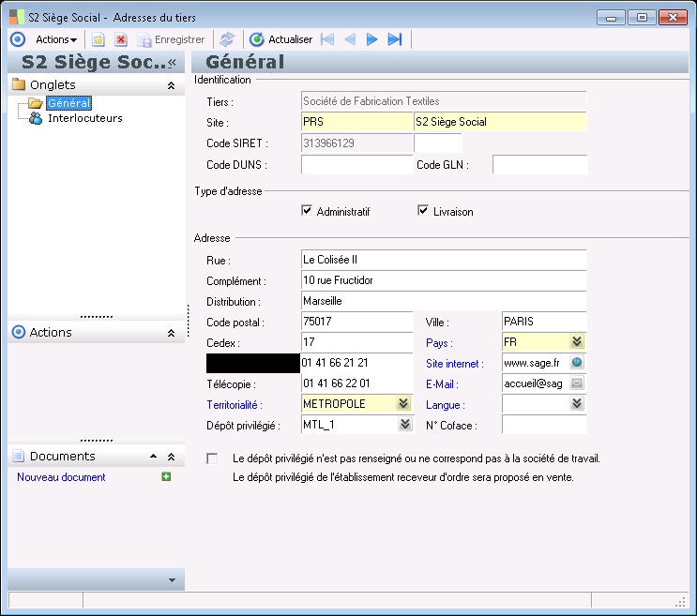The image size is (697, 616).
Task: Click green plus icon next to Nouveau document
Action: click(166, 477)
